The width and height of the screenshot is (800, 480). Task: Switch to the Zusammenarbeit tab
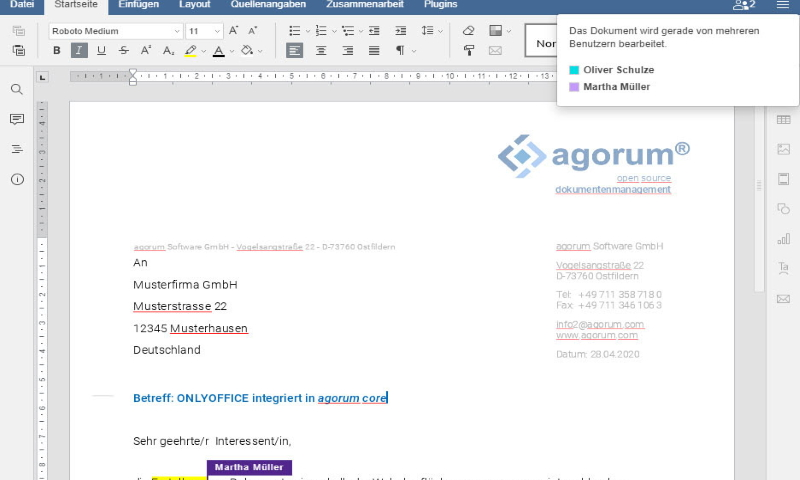[x=365, y=5]
